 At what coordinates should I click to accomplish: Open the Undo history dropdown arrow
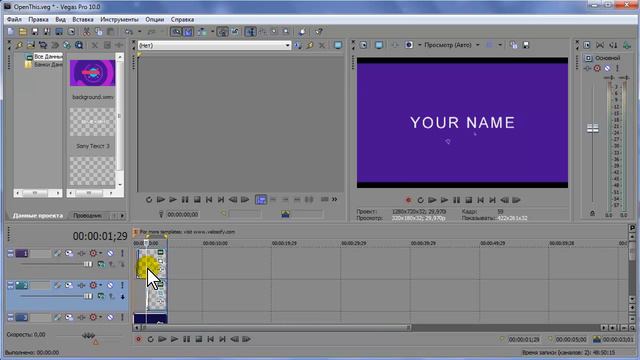(x=140, y=31)
